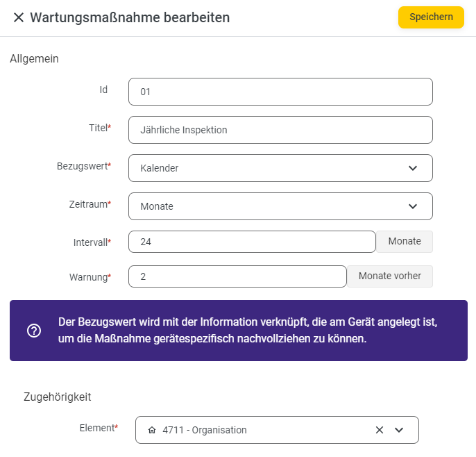Click the Bezugswert info banner text
Viewport: 476px width, 457px height.
pos(248,331)
